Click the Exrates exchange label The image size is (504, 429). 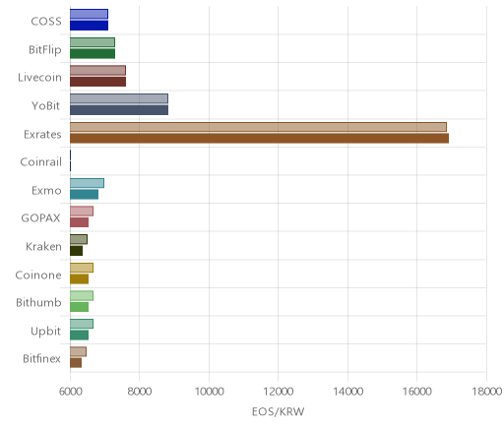pos(42,135)
